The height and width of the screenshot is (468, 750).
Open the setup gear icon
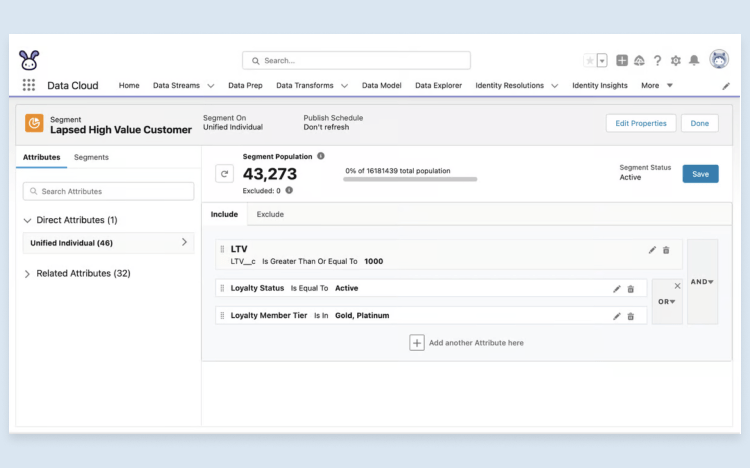coord(675,60)
